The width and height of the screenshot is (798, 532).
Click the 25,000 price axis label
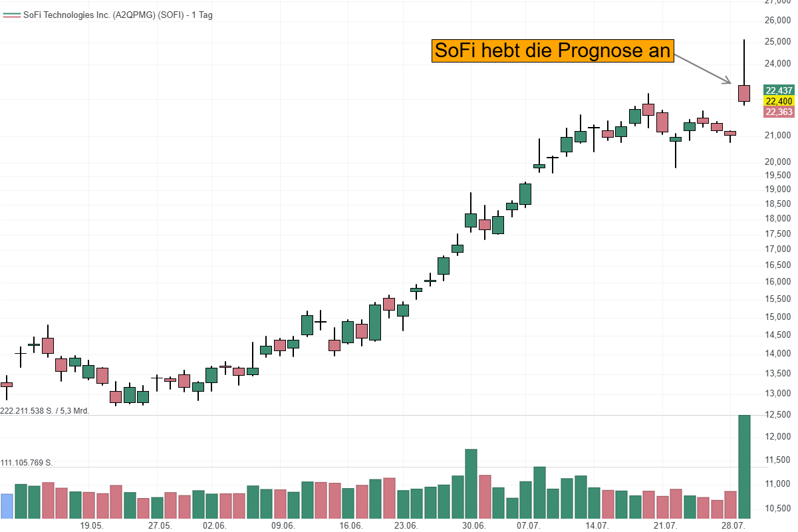click(778, 42)
